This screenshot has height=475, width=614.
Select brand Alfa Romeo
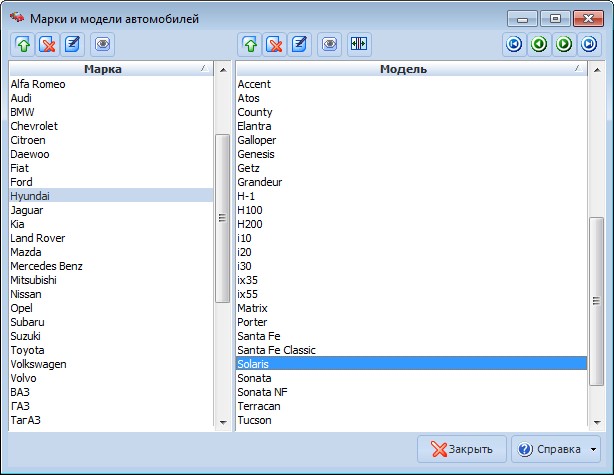(x=111, y=84)
